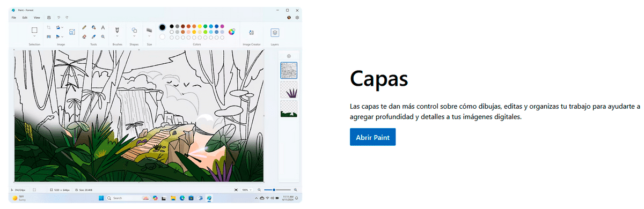The image size is (644, 209).
Task: Expand the Rotate dropdown arrow
Action: click(x=62, y=27)
